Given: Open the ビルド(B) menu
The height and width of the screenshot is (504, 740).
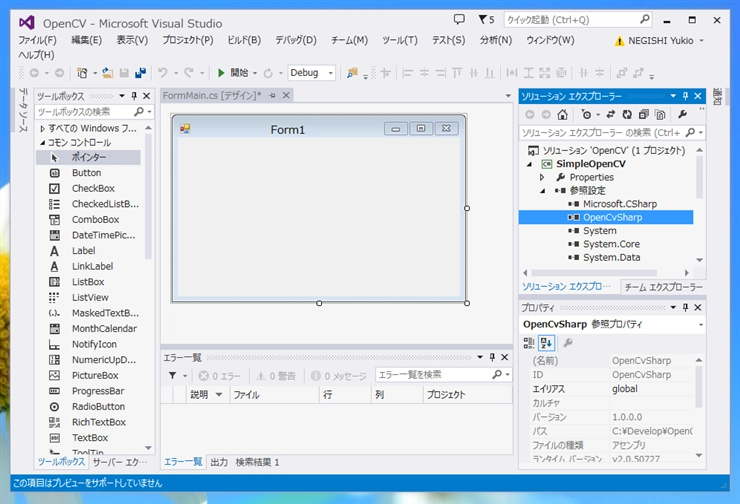Looking at the screenshot, I should 244,40.
